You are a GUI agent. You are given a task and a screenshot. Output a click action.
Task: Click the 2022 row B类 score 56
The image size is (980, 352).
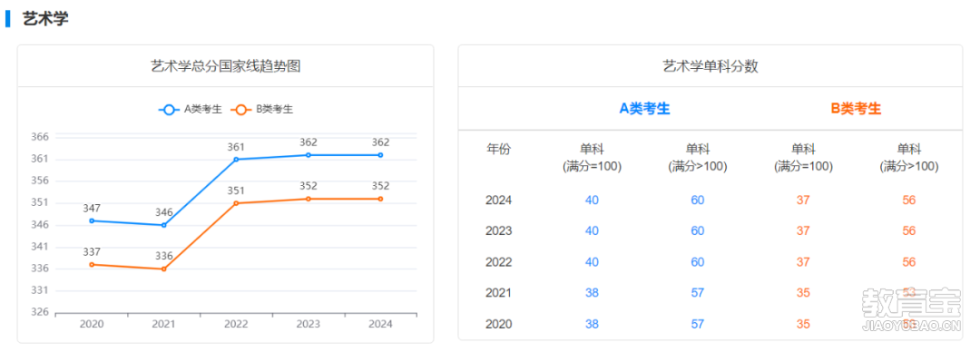[908, 262]
